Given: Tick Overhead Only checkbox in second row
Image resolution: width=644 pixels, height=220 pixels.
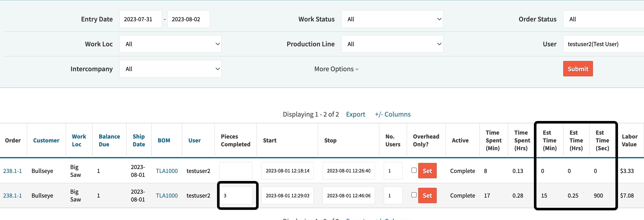Looking at the screenshot, I should (414, 195).
